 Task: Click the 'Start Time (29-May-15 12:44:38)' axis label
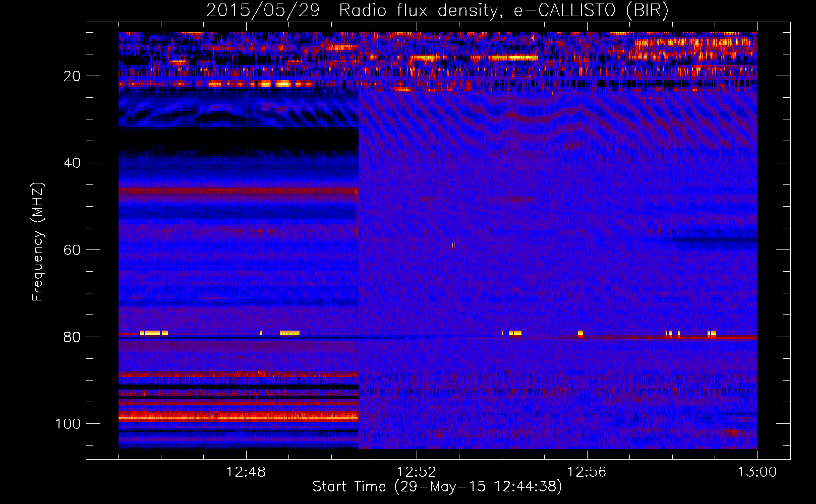(x=437, y=487)
